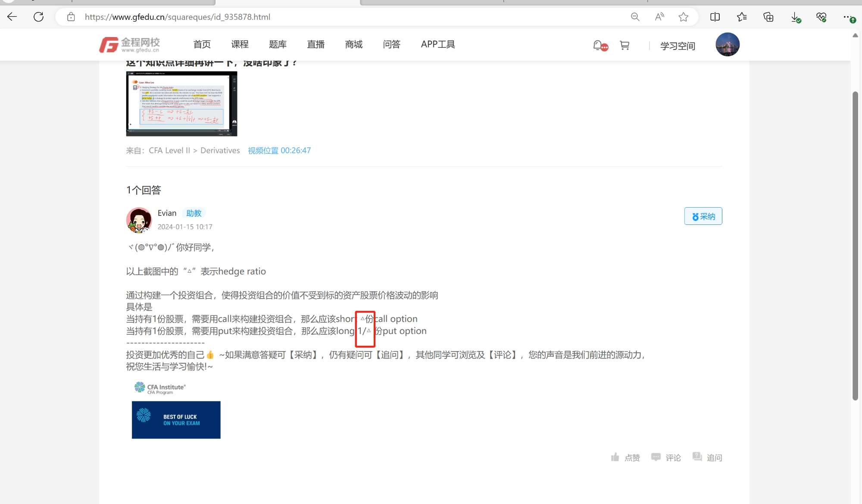Click the thumbs-up 点赞 button
The height and width of the screenshot is (504, 862).
pyautogui.click(x=625, y=457)
